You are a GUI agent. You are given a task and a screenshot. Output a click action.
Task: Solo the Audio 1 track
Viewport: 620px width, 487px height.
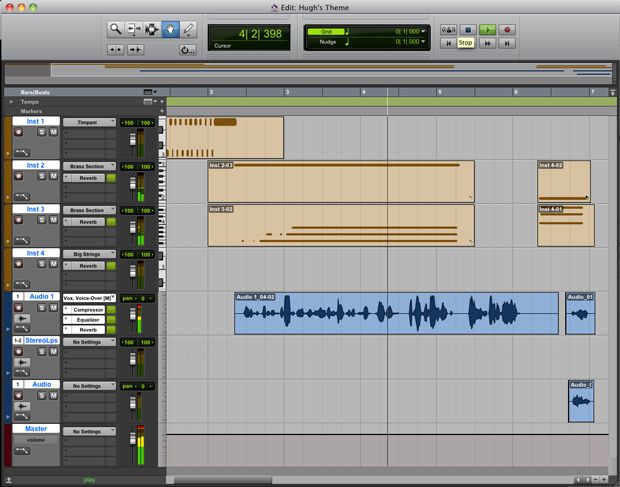pos(42,309)
